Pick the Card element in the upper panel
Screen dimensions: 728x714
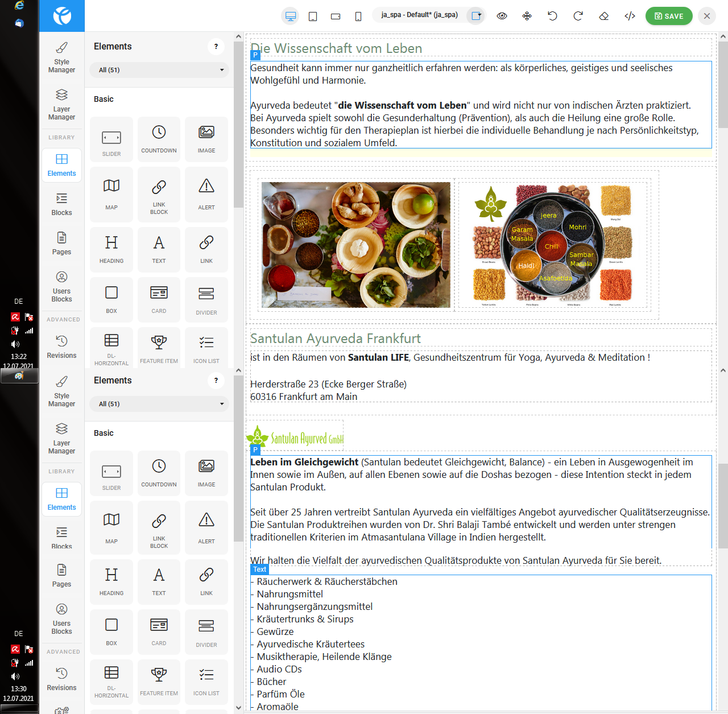coord(159,299)
